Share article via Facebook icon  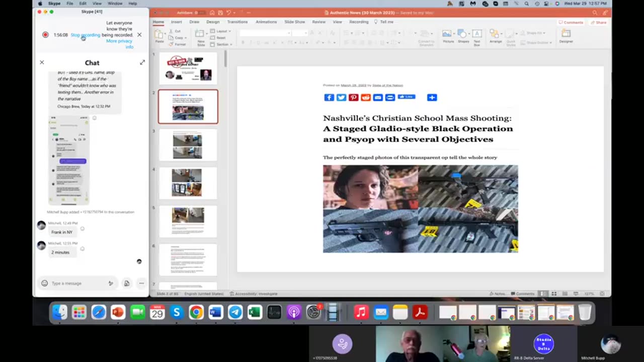point(329,98)
